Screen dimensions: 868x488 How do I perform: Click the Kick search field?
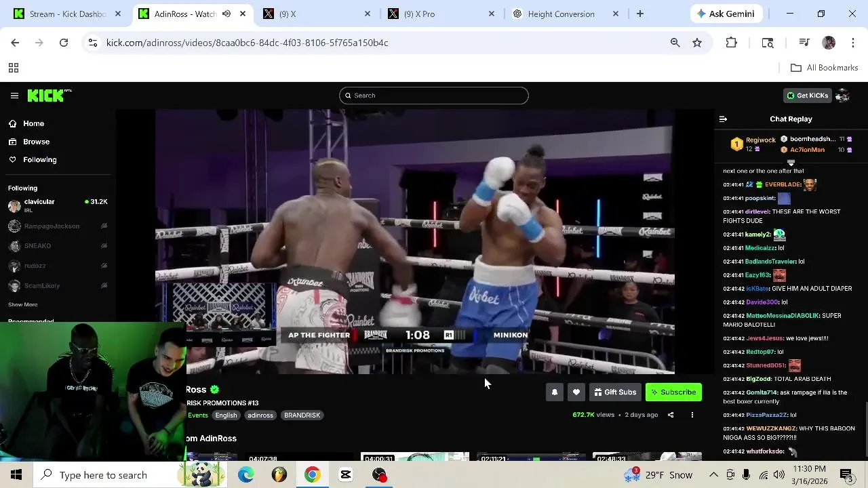(x=434, y=96)
